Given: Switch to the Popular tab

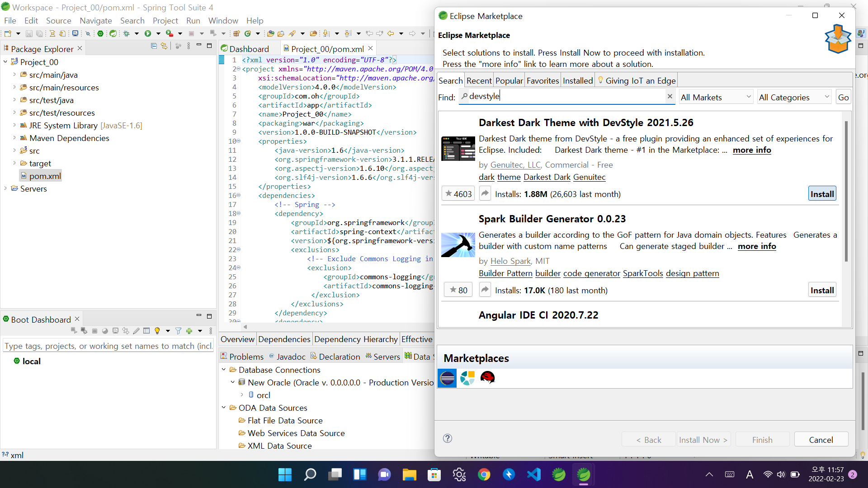Looking at the screenshot, I should (x=509, y=80).
